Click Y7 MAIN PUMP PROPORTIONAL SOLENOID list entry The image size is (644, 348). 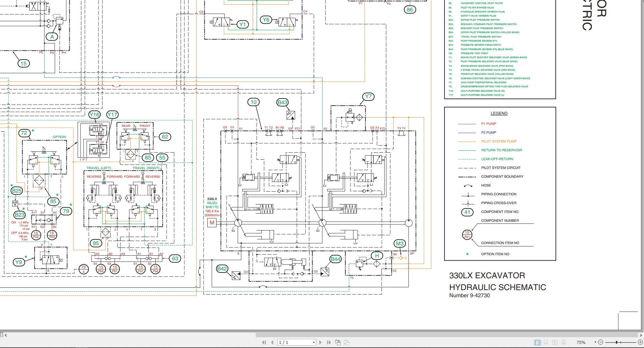click(x=478, y=83)
